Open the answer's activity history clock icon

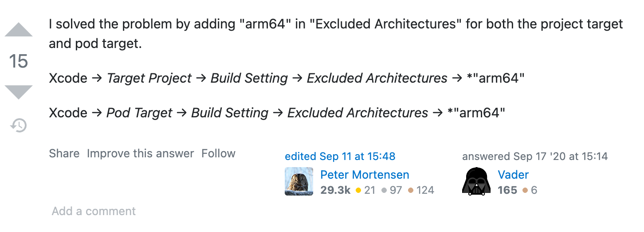[19, 125]
